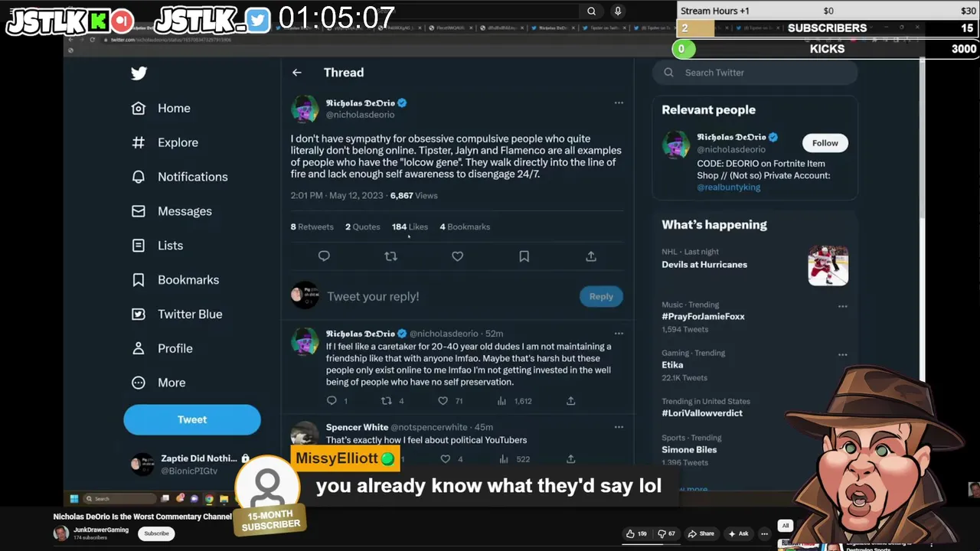Screen dimensions: 980x551
Task: Click the Bookmarks icon in sidebar
Action: click(x=139, y=280)
